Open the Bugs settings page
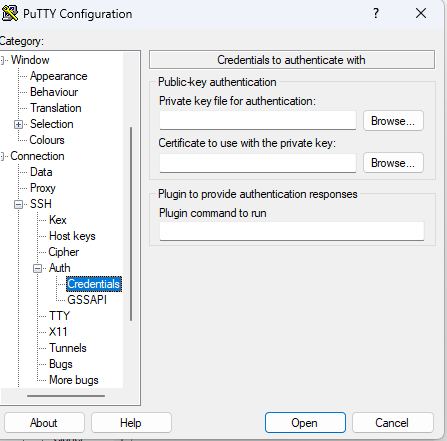Image resolution: width=447 pixels, height=441 pixels. [x=61, y=364]
